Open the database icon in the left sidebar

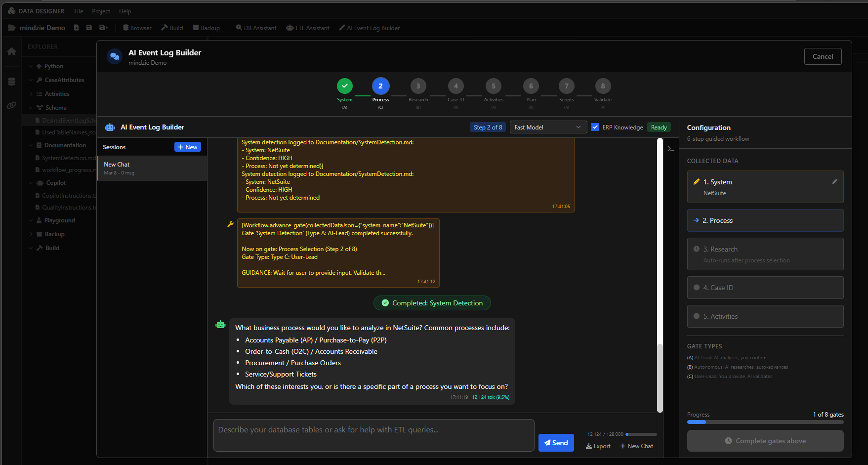(x=11, y=82)
